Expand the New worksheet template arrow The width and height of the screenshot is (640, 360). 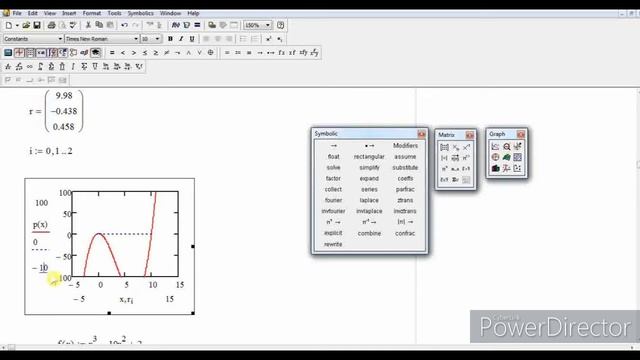point(17,25)
